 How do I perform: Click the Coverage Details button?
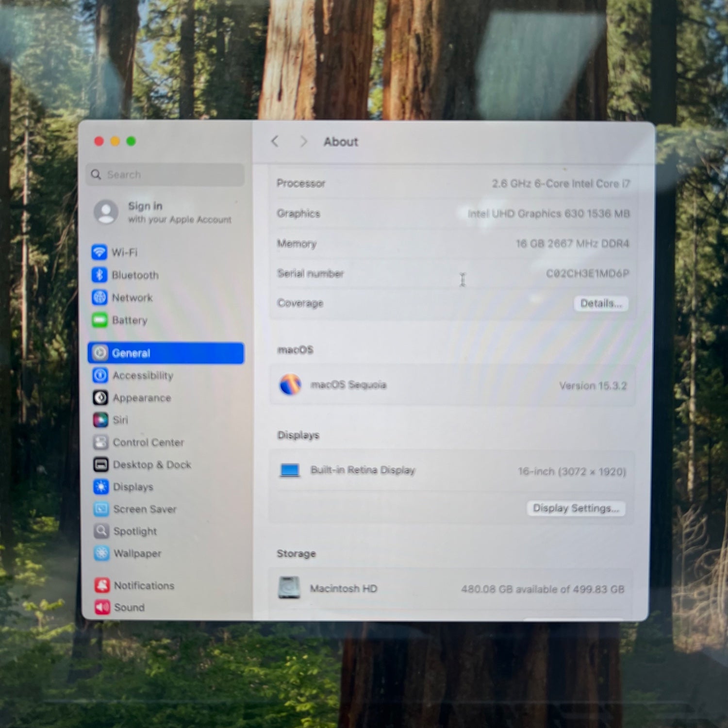point(601,304)
